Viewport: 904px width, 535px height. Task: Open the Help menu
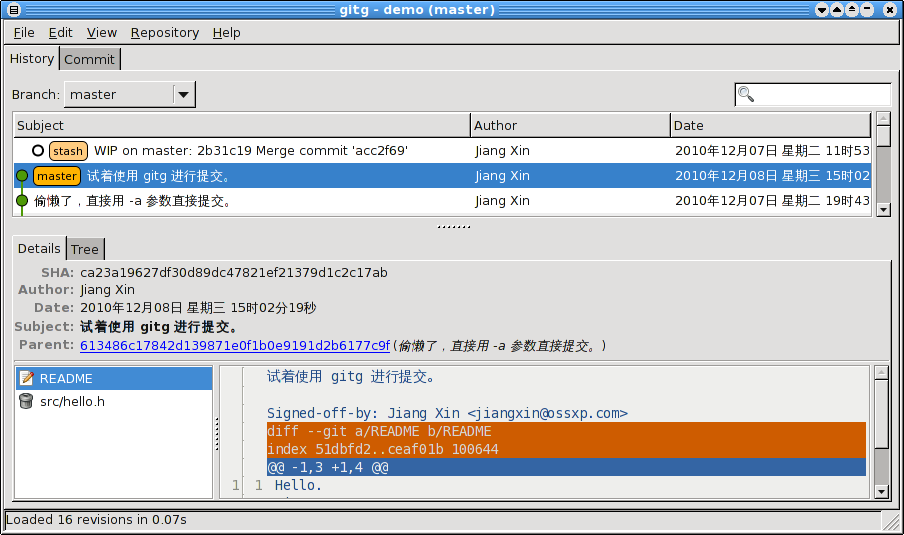(x=226, y=33)
